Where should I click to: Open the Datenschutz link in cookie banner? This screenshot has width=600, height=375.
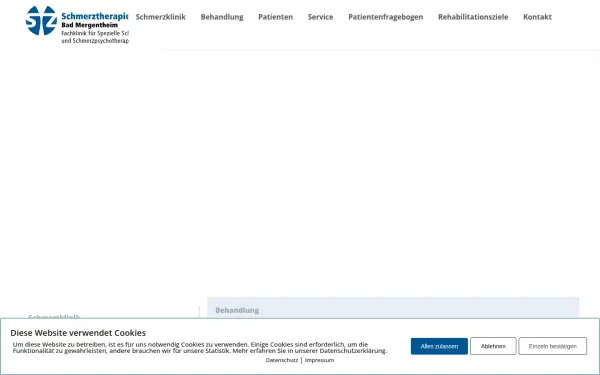pos(282,360)
